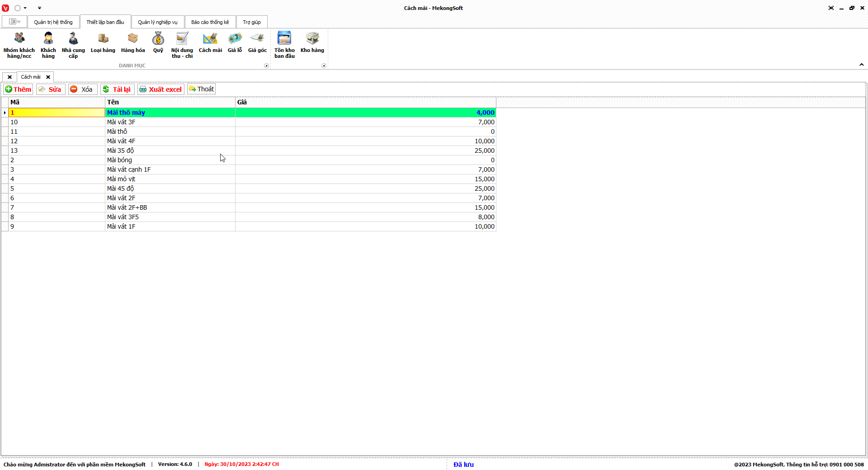The image size is (868, 470).
Task: Open Tồn kho ban đầu
Action: click(x=284, y=45)
